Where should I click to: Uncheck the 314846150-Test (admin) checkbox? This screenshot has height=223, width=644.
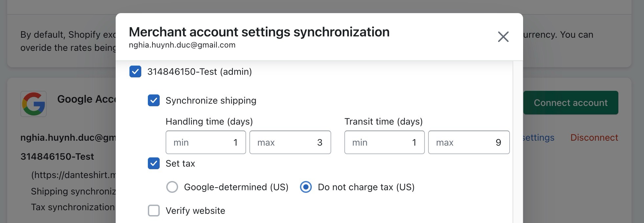tap(135, 71)
